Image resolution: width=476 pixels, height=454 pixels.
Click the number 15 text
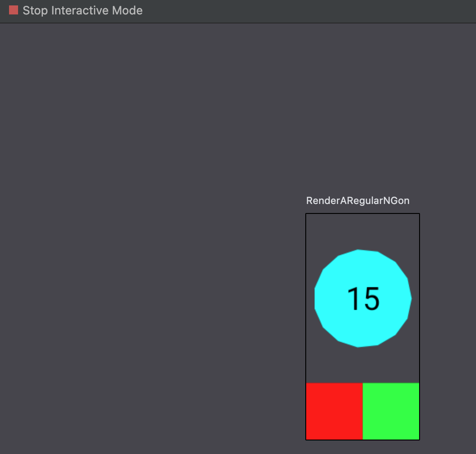364,299
